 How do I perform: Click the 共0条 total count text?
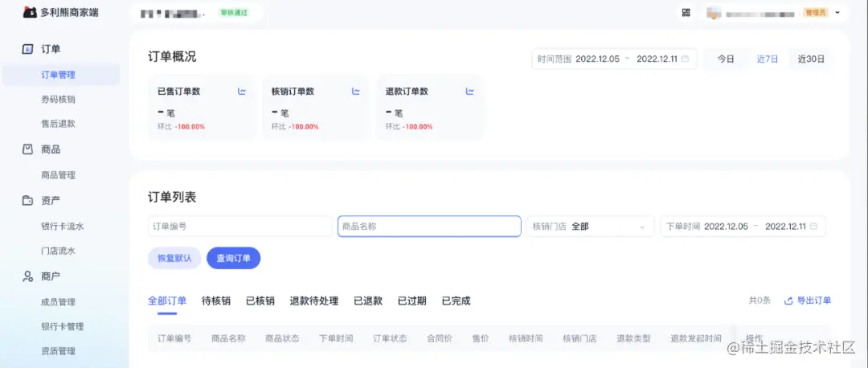[760, 301]
